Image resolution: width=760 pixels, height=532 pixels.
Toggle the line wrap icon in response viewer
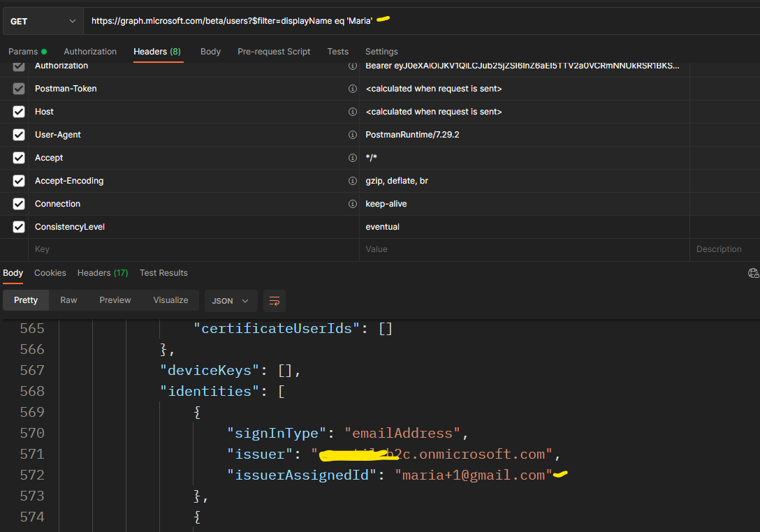pyautogui.click(x=274, y=300)
